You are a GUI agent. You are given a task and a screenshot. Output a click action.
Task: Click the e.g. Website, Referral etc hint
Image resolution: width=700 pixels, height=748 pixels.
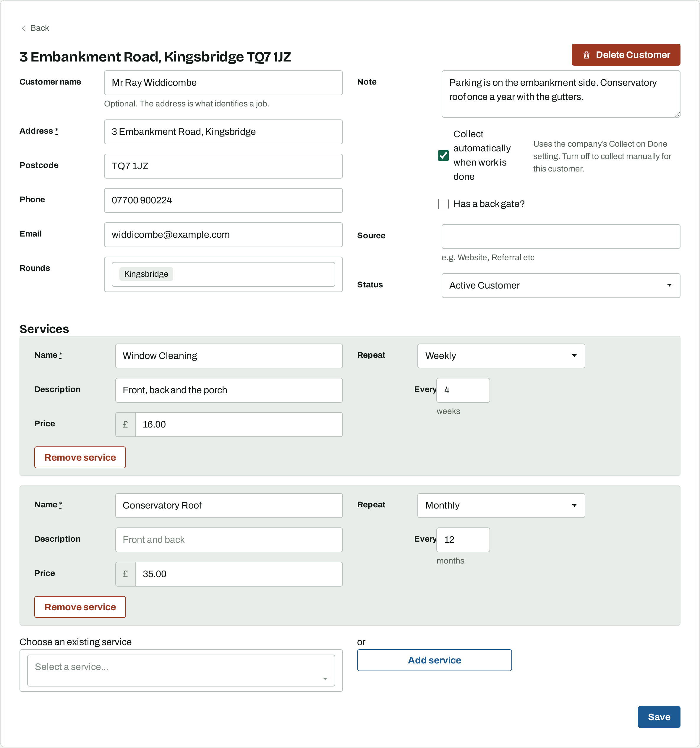tap(487, 257)
